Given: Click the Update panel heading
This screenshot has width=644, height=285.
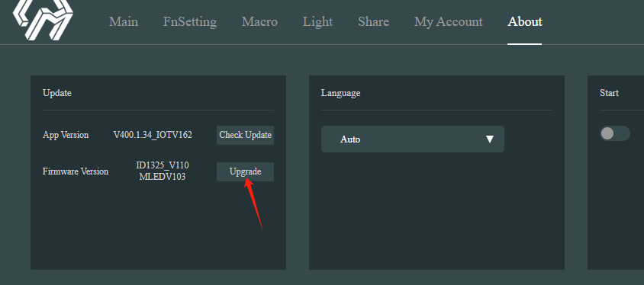Looking at the screenshot, I should click(57, 93).
